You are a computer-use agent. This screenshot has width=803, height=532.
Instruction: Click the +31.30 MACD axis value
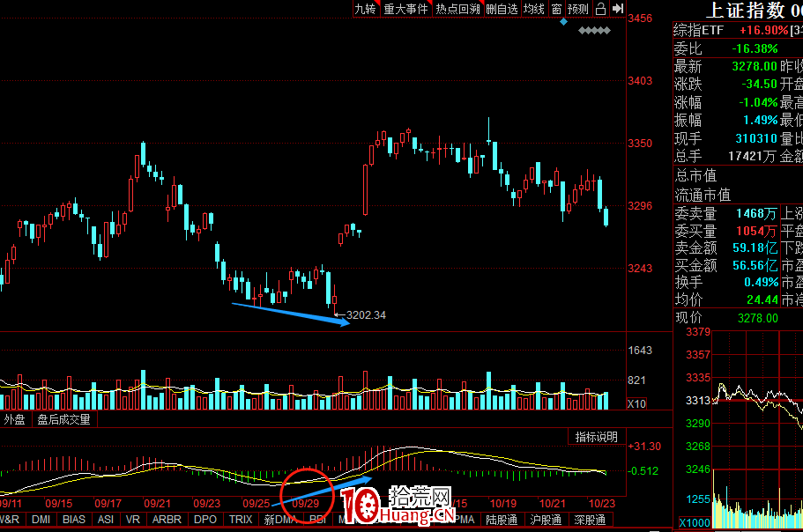[x=644, y=446]
